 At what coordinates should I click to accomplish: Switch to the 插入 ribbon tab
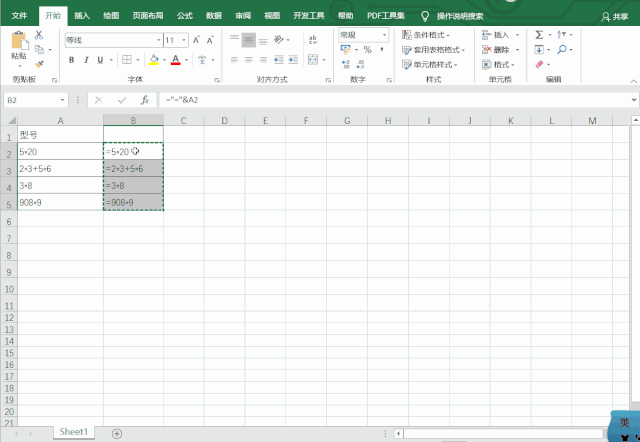click(x=82, y=16)
